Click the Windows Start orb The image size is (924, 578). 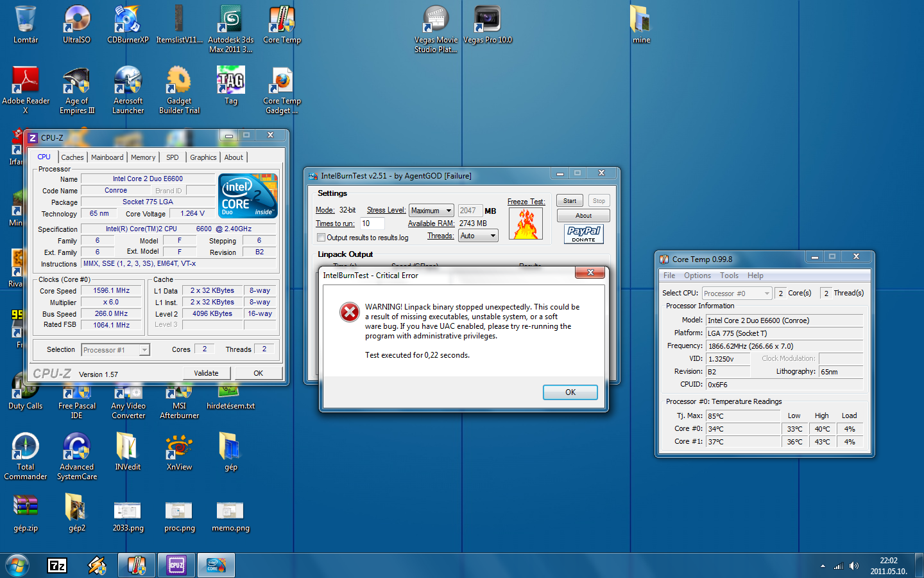(17, 565)
